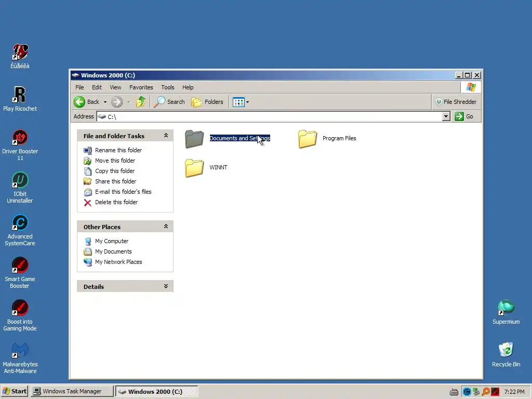This screenshot has height=399, width=532.
Task: Maximize the Windows 2000 (C:) window
Action: pos(468,75)
